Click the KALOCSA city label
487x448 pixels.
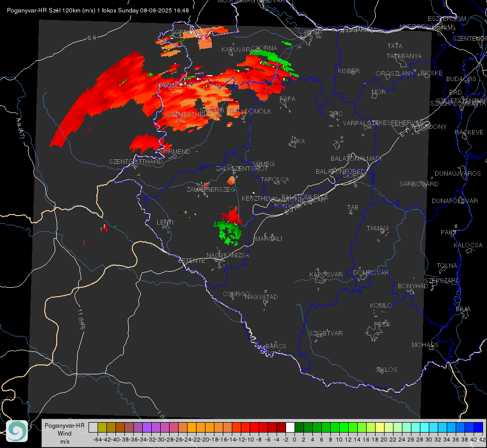468,245
